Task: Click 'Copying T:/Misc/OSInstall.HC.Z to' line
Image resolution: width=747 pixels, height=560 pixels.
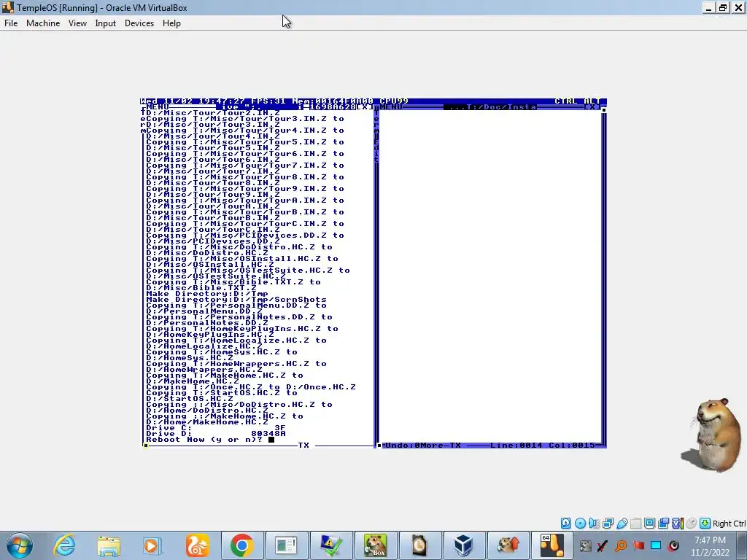Action: point(242,259)
